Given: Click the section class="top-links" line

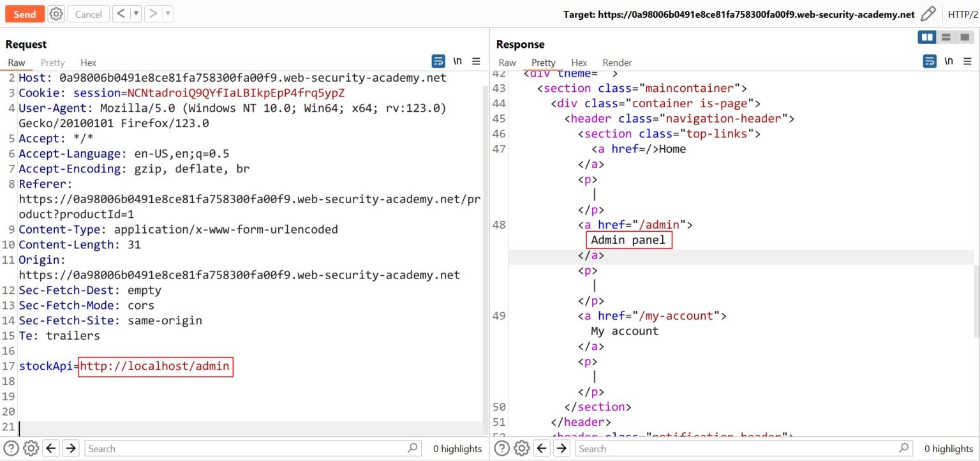Looking at the screenshot, I should tap(669, 134).
